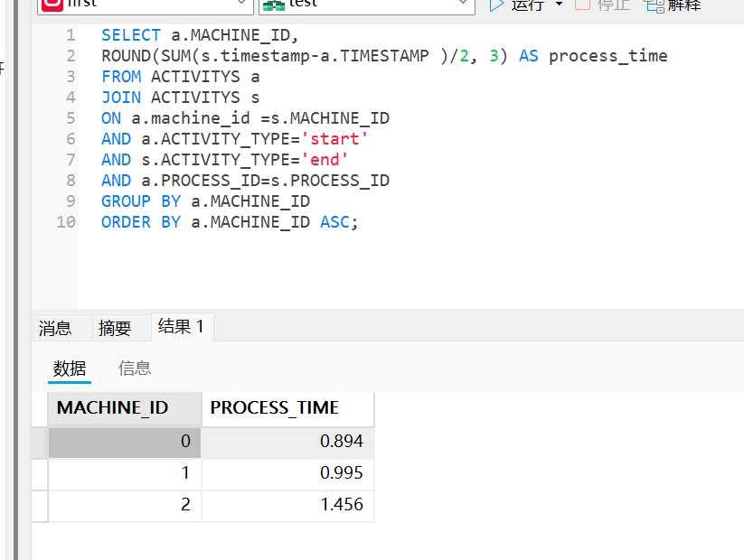
Task: Click JOIN keyword on line 4
Action: pos(121,98)
